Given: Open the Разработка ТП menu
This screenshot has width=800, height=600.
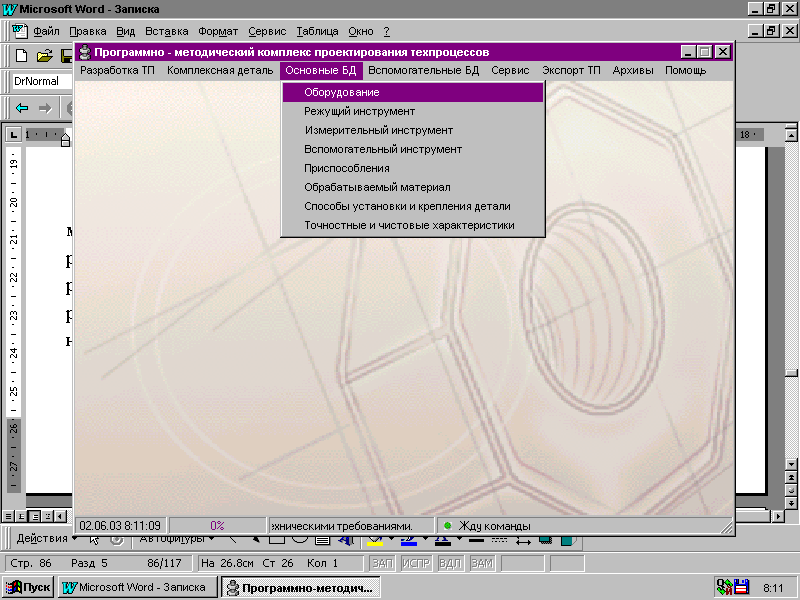Looking at the screenshot, I should coord(117,70).
